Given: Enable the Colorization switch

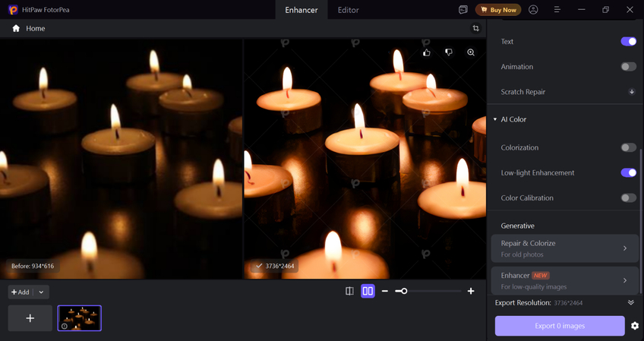Looking at the screenshot, I should click(x=628, y=147).
